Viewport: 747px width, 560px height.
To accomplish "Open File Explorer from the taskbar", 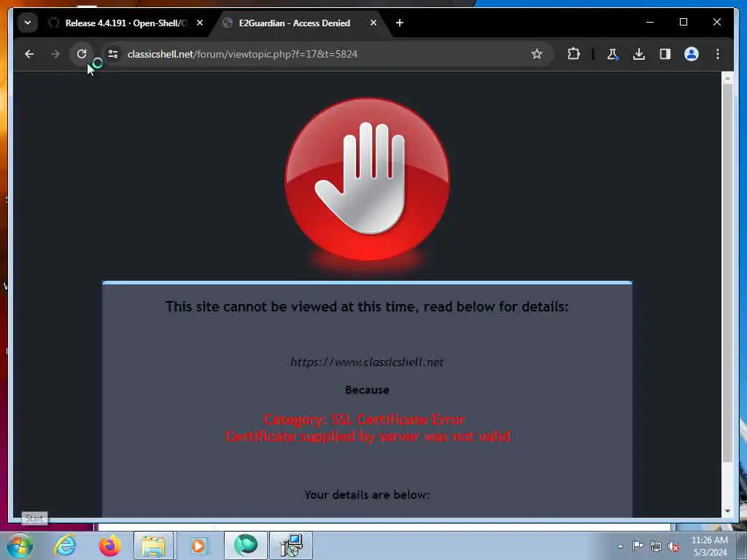I will point(153,545).
